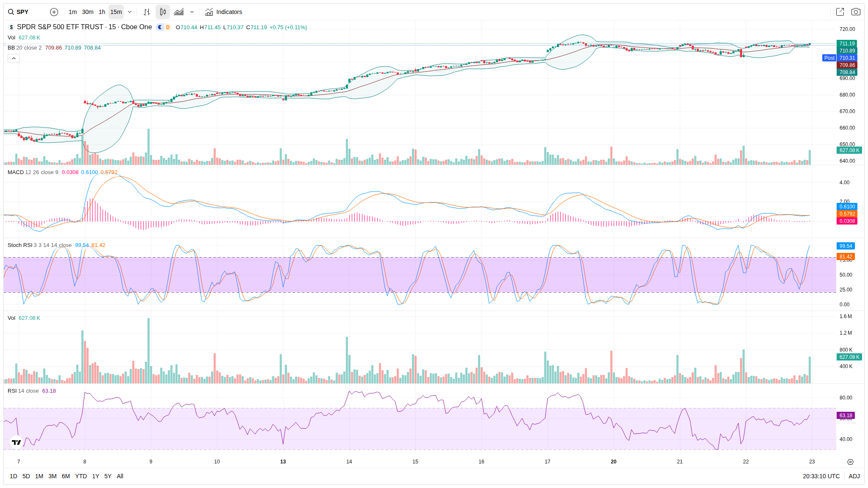Viewport: 868px width, 488px height.
Task: Take a chart snapshot with camera icon
Action: (x=856, y=12)
